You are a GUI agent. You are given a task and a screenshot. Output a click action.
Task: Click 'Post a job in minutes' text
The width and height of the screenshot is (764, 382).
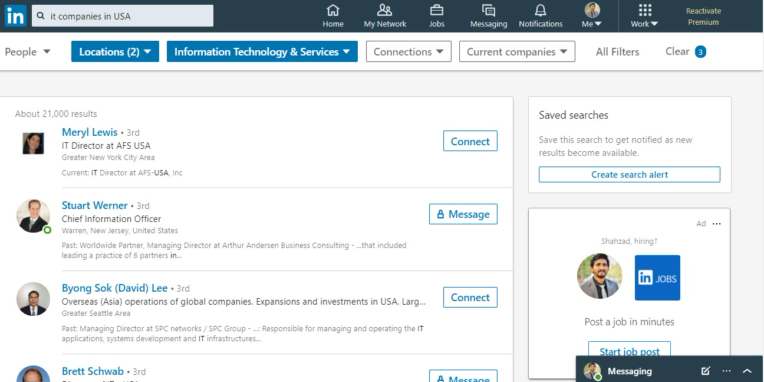630,322
